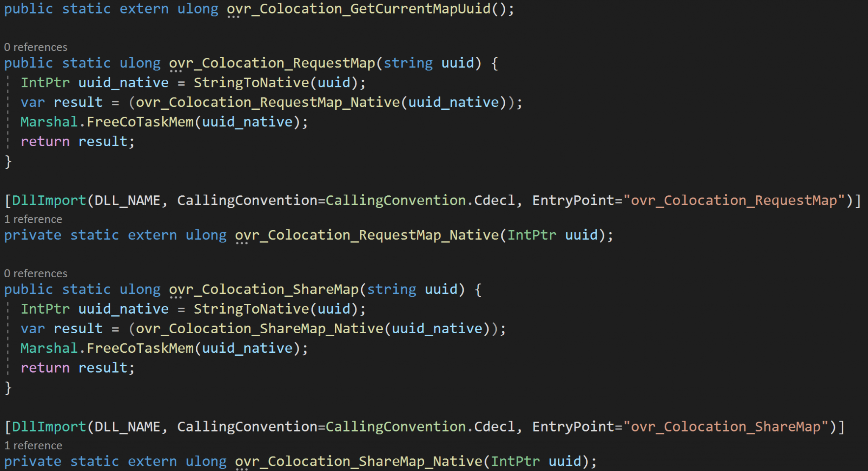The height and width of the screenshot is (471, 868).
Task: Click ovr_Colocation_RequestMap_Native in private extern declaration
Action: 367,235
